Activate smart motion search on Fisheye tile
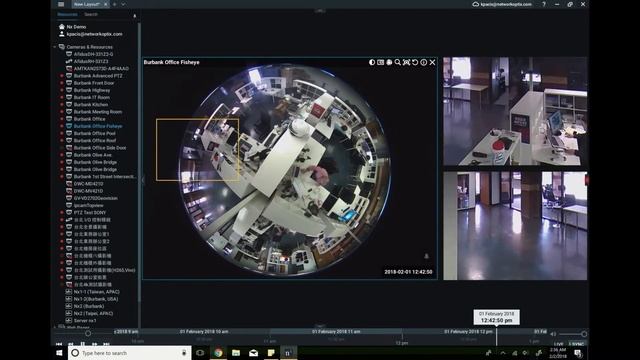640x360 pixels. pyautogui.click(x=407, y=62)
